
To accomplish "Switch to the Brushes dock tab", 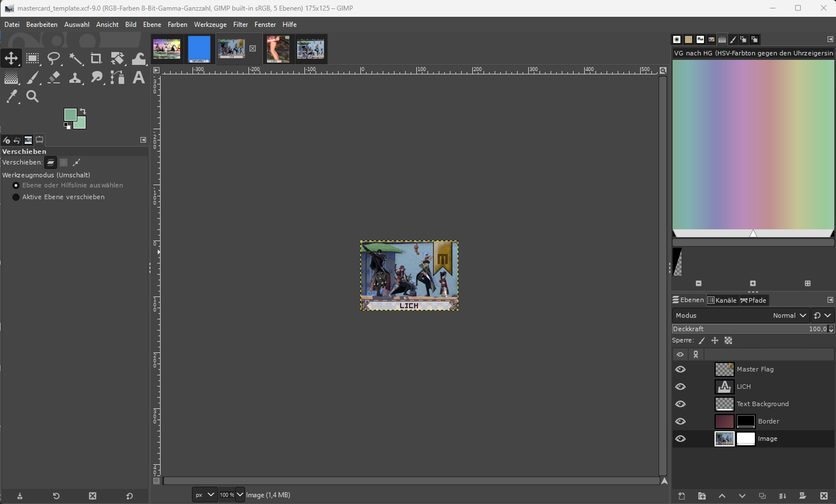I will pyautogui.click(x=677, y=39).
